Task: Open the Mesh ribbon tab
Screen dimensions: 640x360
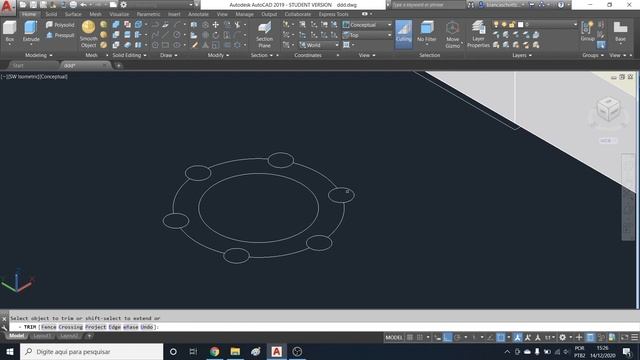Action: 96,14
